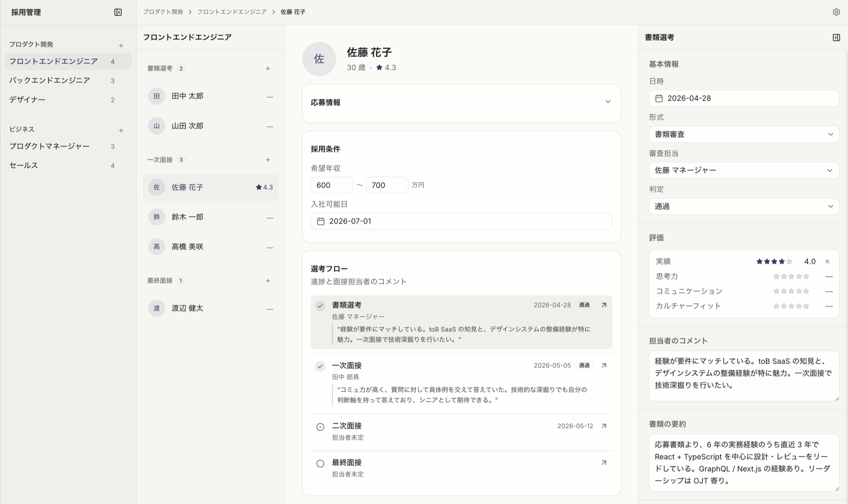
Task: Click 佐 avatar in candidate header
Action: pos(319,59)
